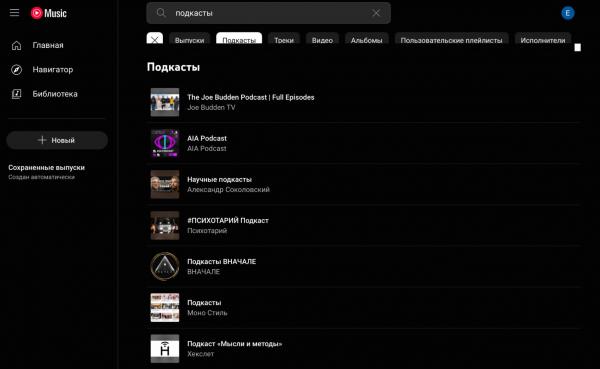Viewport: 600px width, 369px height.
Task: Click The Joe Budden Podcast title
Action: 251,97
